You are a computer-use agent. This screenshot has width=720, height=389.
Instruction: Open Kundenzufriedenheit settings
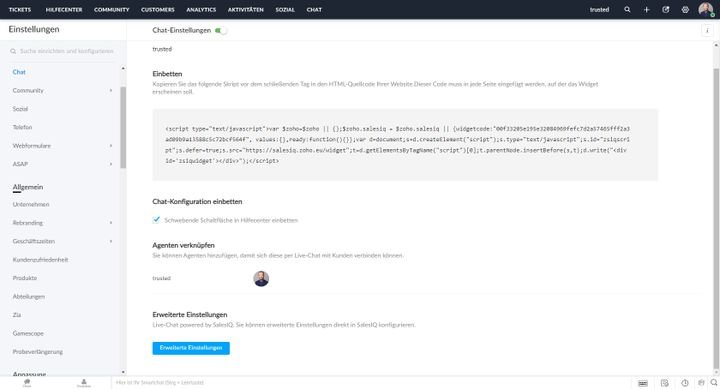(40, 259)
